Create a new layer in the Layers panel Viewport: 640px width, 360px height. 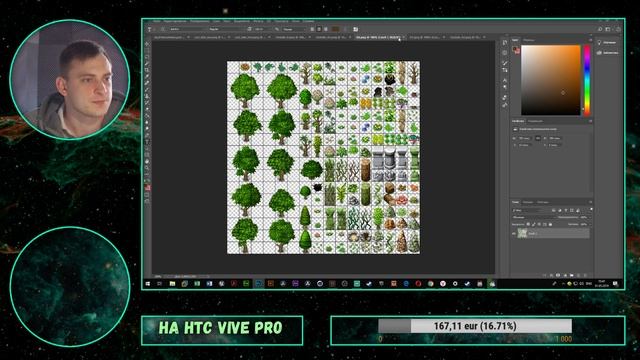[x=578, y=276]
